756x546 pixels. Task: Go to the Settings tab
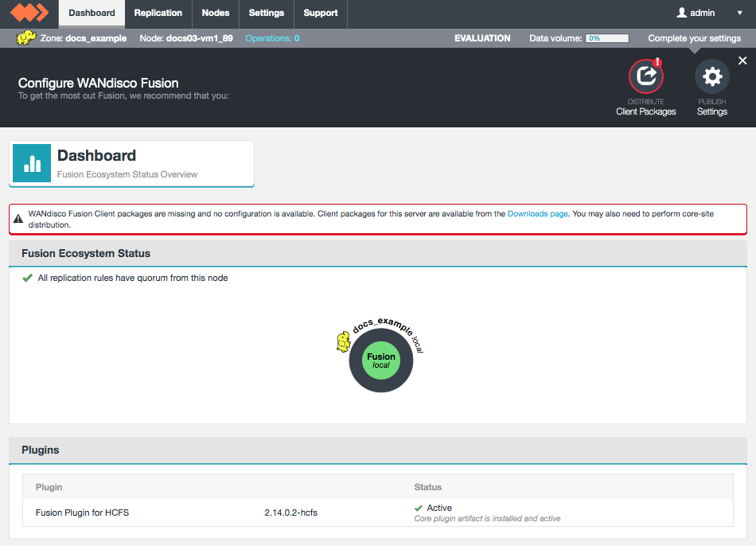266,14
